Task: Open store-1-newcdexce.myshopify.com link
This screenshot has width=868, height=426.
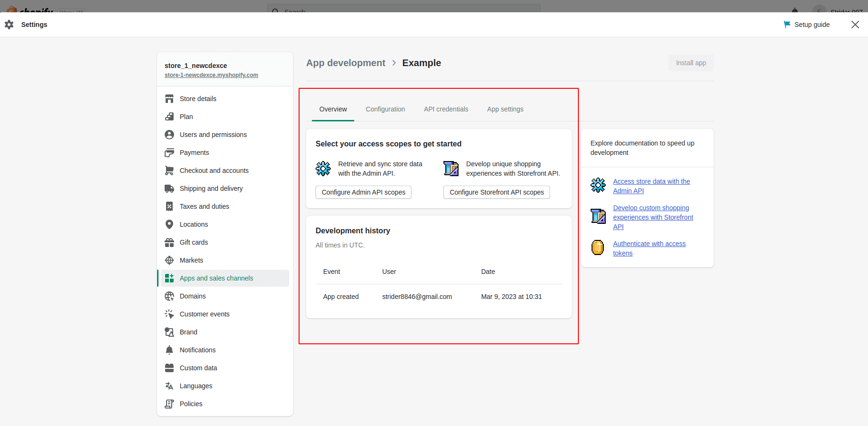Action: tap(211, 75)
